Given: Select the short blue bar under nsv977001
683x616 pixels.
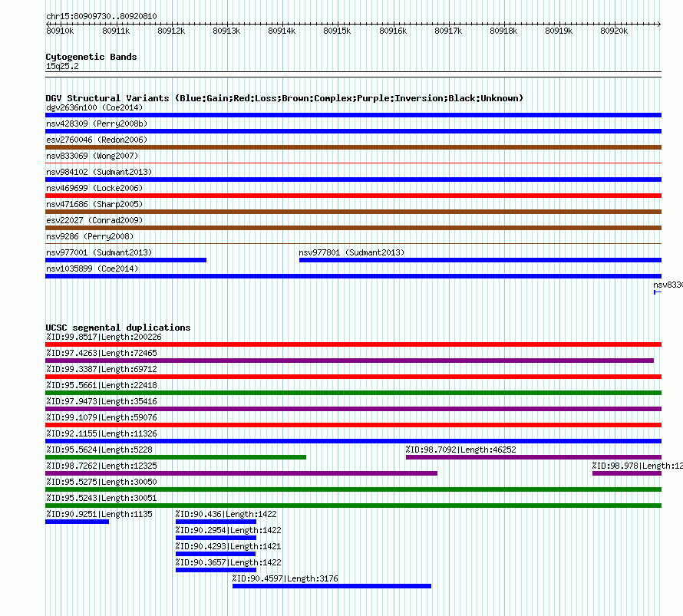Looking at the screenshot, I should pyautogui.click(x=126, y=260).
